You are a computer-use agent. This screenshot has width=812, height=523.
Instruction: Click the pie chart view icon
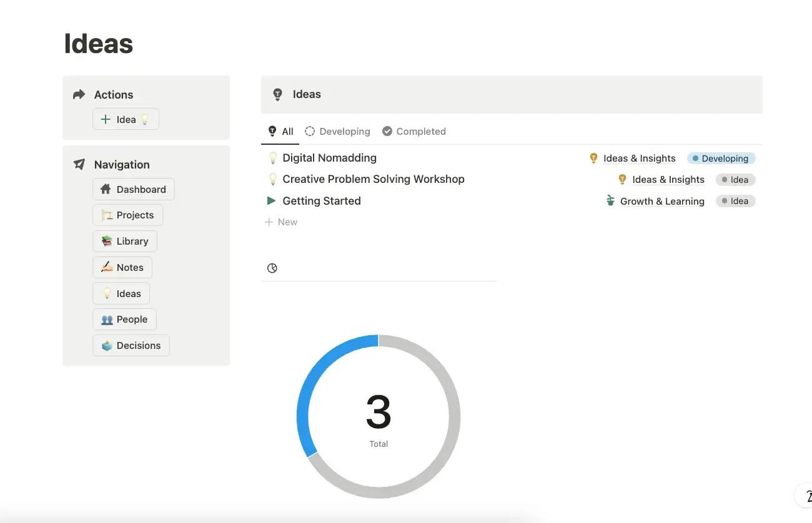pos(272,268)
